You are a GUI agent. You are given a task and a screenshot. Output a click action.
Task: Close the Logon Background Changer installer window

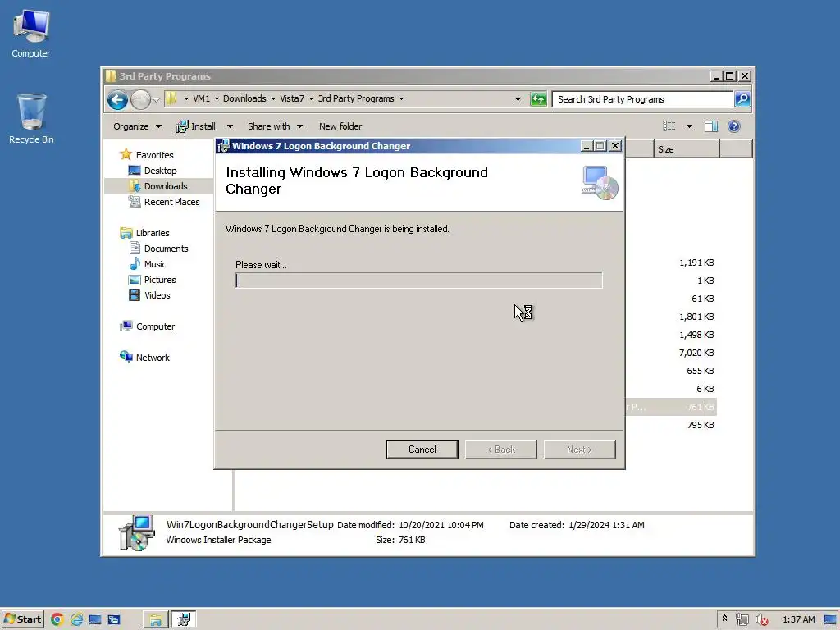pyautogui.click(x=615, y=146)
